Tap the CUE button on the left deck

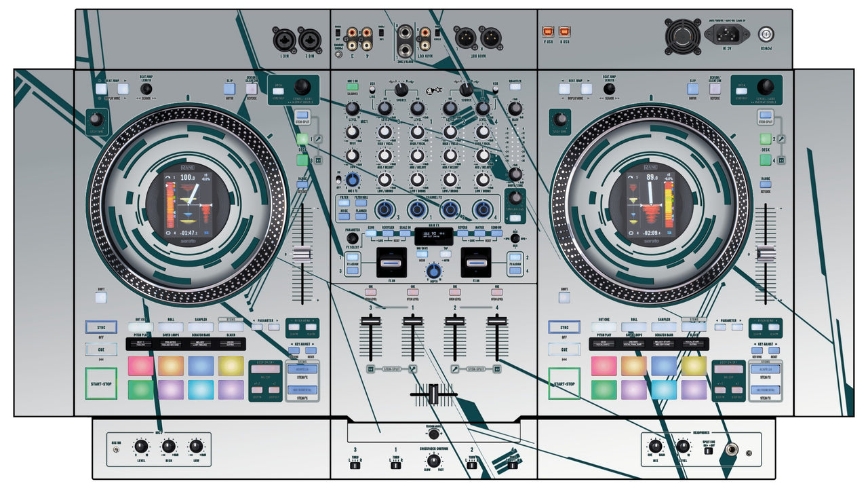[x=101, y=350]
